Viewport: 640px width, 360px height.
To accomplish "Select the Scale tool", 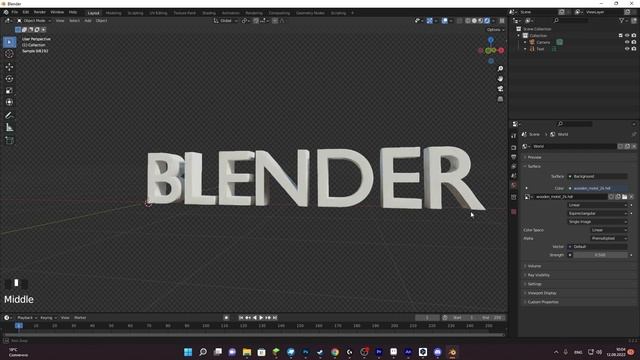I will (x=9, y=91).
